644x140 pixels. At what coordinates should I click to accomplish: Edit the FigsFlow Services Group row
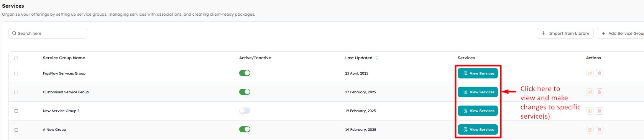pos(590,73)
